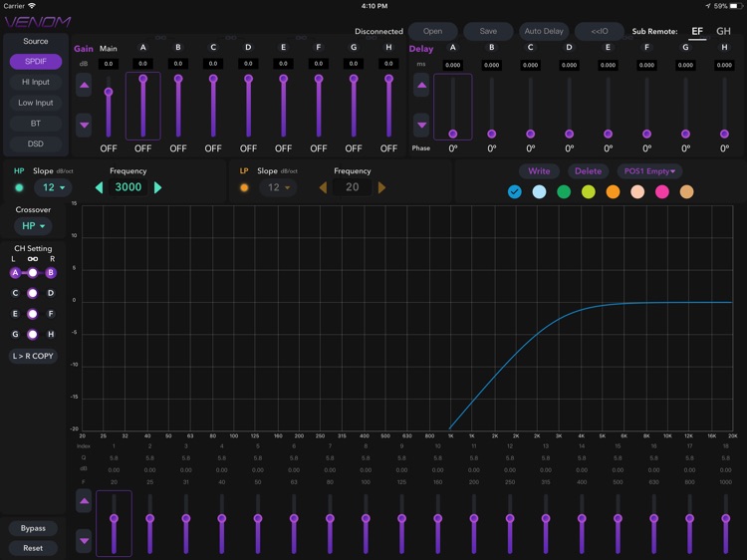Click the Auto Delay button
This screenshot has height=560, width=747.
pyautogui.click(x=544, y=31)
